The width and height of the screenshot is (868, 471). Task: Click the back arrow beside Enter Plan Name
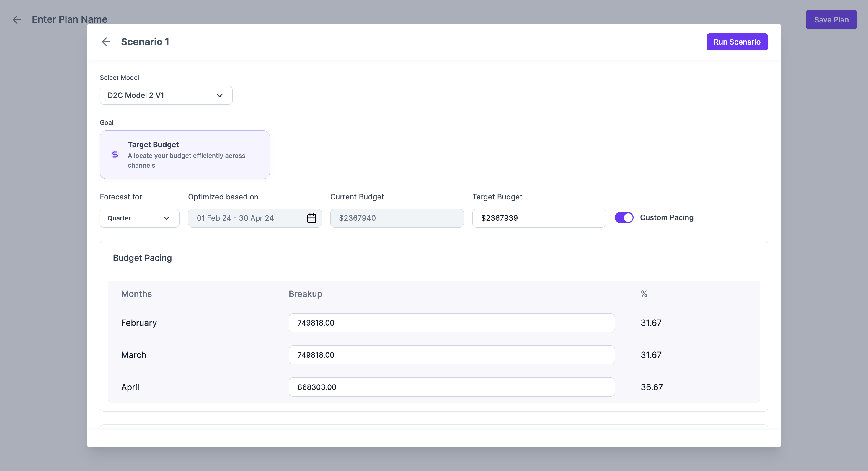17,19
